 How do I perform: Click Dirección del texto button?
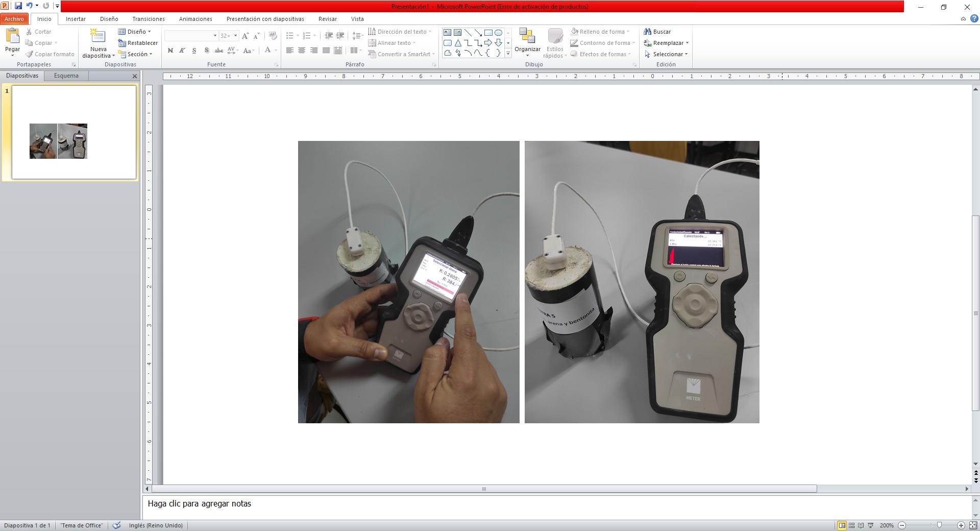pyautogui.click(x=400, y=32)
